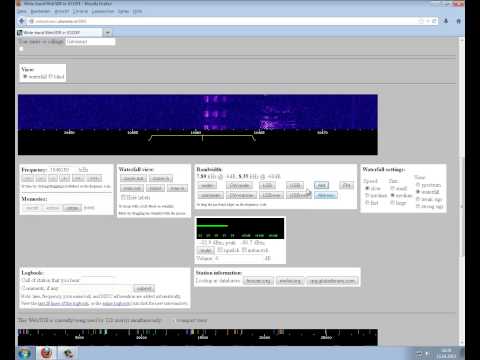Set waterfall Size to small

(393, 188)
